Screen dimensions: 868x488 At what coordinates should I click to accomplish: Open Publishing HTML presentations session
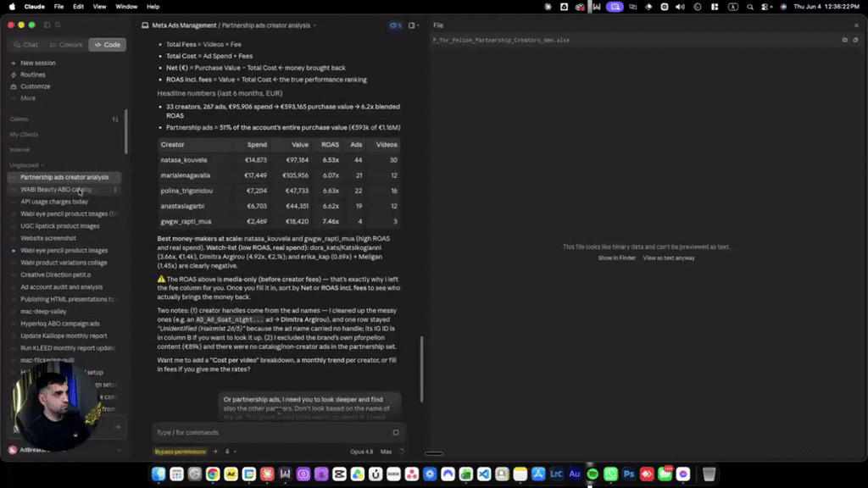(x=67, y=299)
